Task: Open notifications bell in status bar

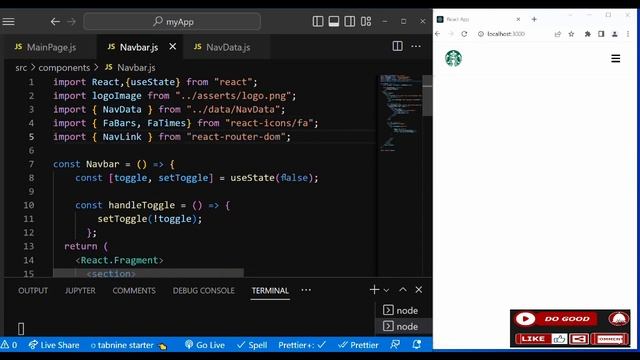Action: pyautogui.click(x=417, y=344)
